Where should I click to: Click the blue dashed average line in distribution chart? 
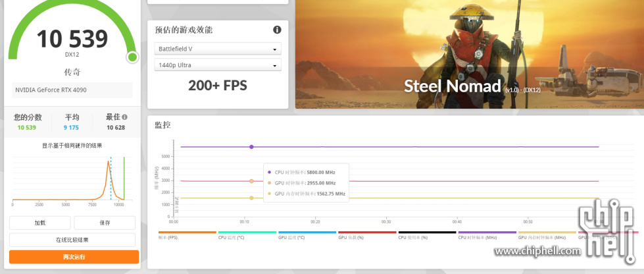click(111, 178)
